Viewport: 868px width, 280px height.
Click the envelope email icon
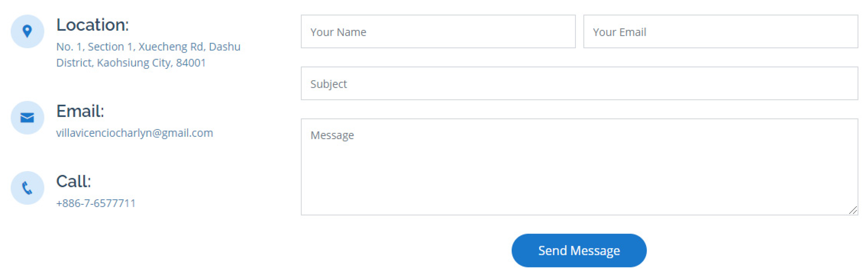27,118
